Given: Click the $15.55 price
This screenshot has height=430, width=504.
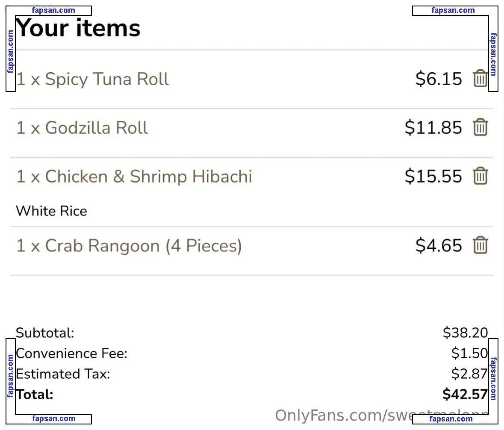Looking at the screenshot, I should pyautogui.click(x=433, y=177).
